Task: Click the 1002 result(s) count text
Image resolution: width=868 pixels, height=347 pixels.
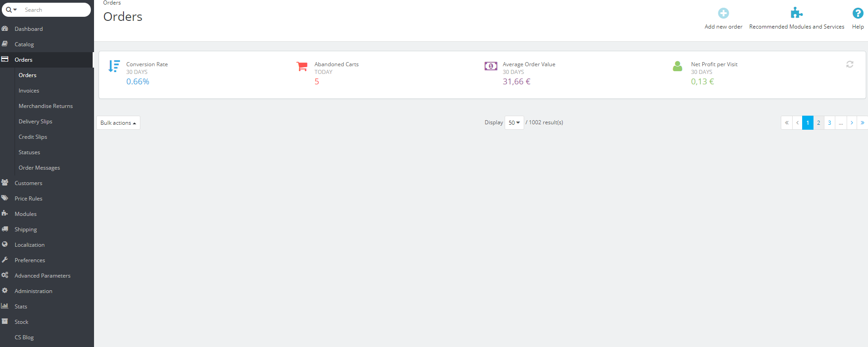Action: (546, 122)
